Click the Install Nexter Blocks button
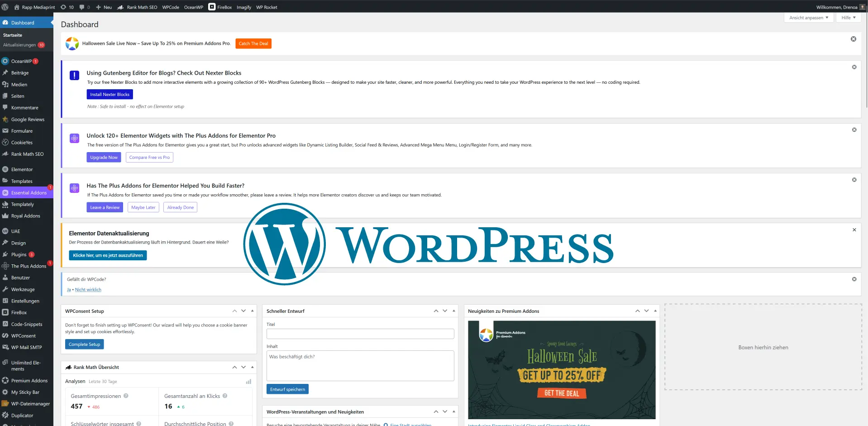 point(110,94)
